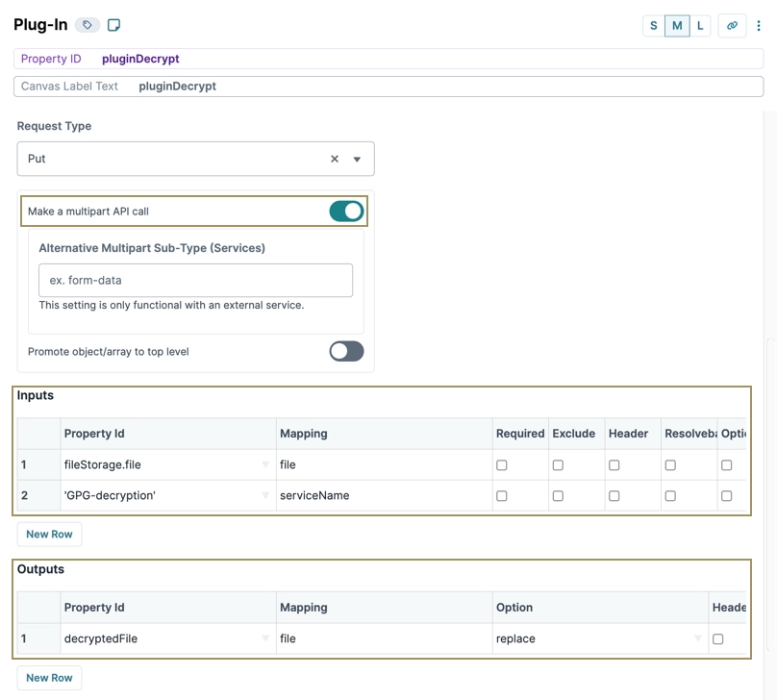Enable Promote object/array to top level
This screenshot has height=700, width=777.
point(346,351)
